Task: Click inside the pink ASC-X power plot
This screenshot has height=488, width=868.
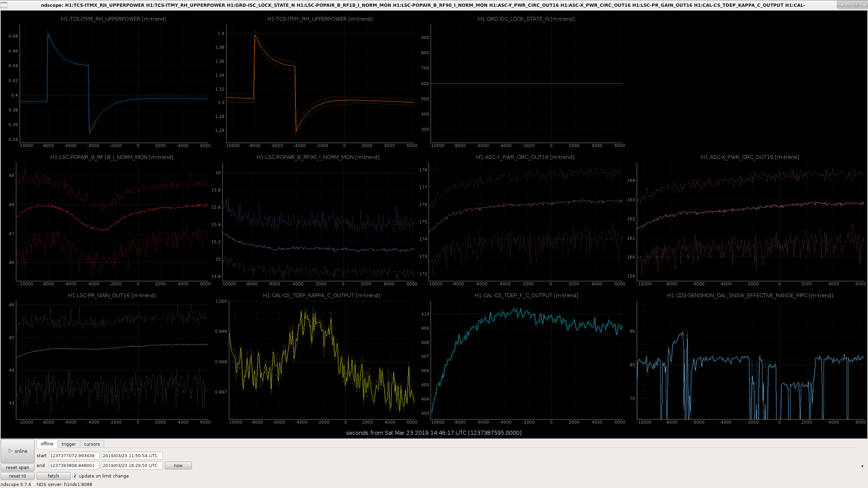Action: tap(751, 222)
